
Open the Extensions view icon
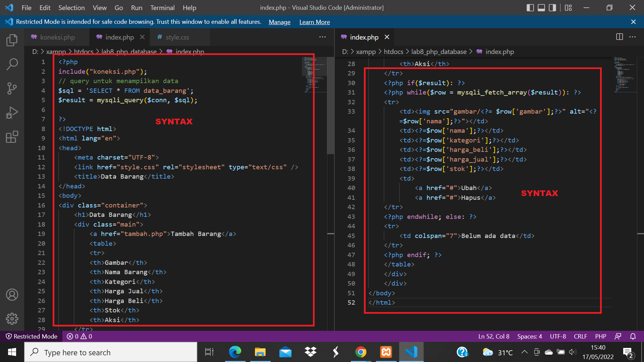[x=12, y=137]
